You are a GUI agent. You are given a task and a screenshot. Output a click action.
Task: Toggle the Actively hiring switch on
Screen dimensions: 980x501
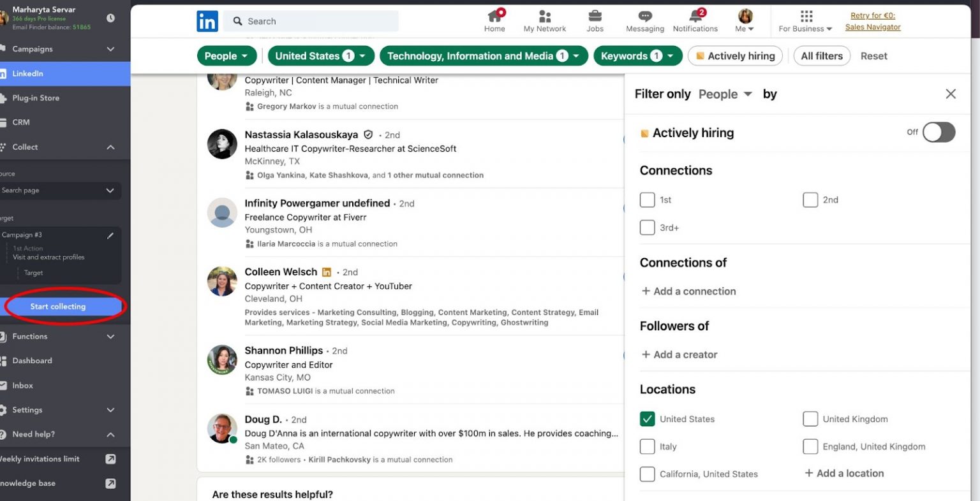(x=938, y=132)
